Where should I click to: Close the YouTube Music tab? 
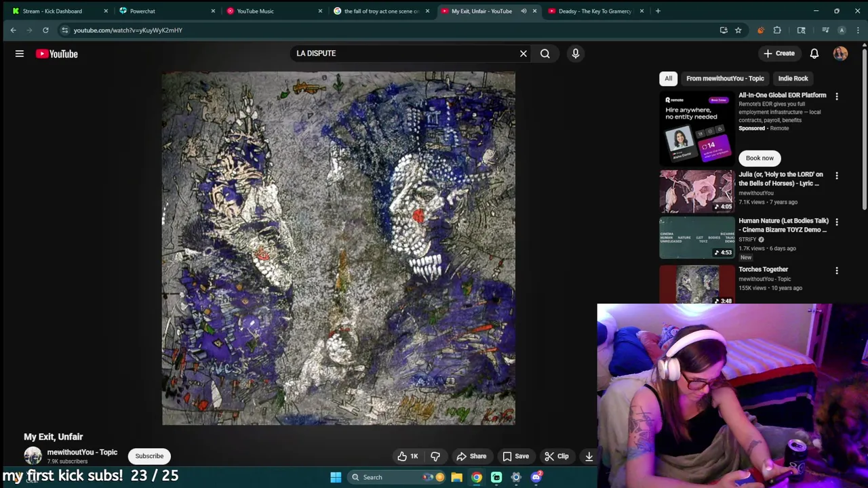320,11
